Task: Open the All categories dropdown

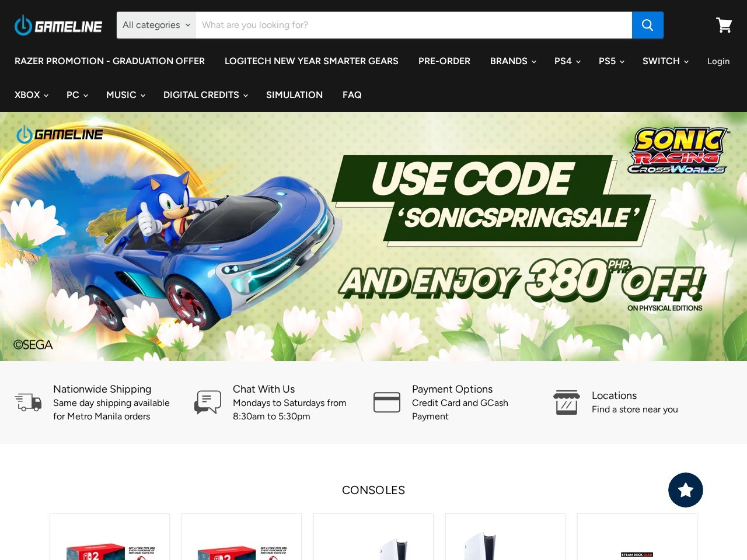Action: [x=156, y=25]
